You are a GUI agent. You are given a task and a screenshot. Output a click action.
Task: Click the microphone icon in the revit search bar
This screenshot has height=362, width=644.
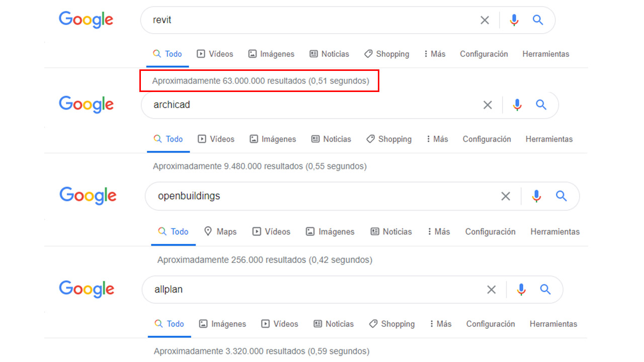(x=514, y=20)
